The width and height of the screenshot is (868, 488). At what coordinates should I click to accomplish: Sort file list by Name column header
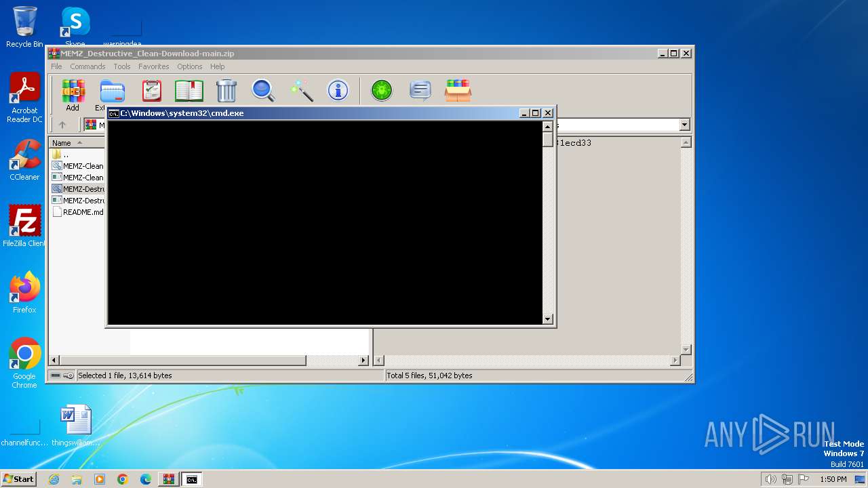77,143
